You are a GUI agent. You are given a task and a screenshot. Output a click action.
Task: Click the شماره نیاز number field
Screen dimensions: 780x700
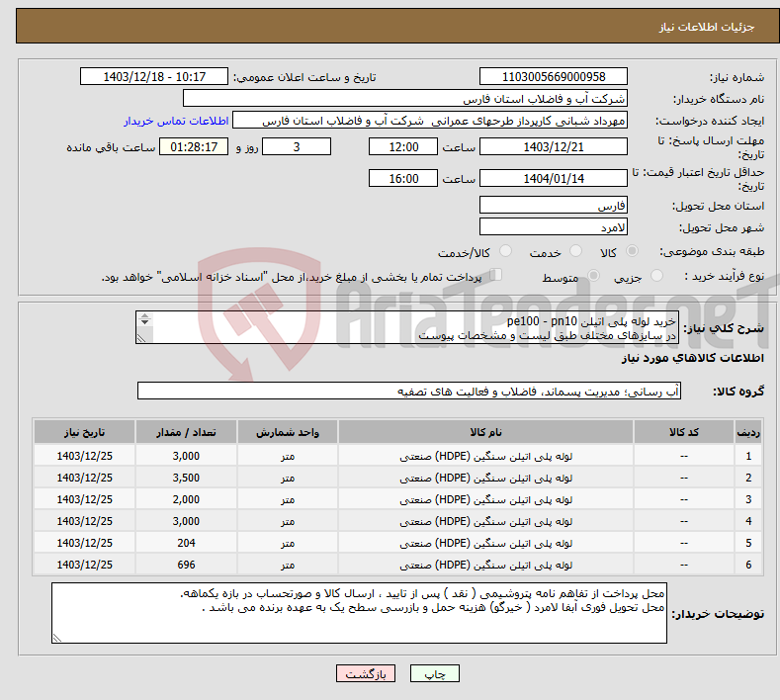[x=554, y=76]
